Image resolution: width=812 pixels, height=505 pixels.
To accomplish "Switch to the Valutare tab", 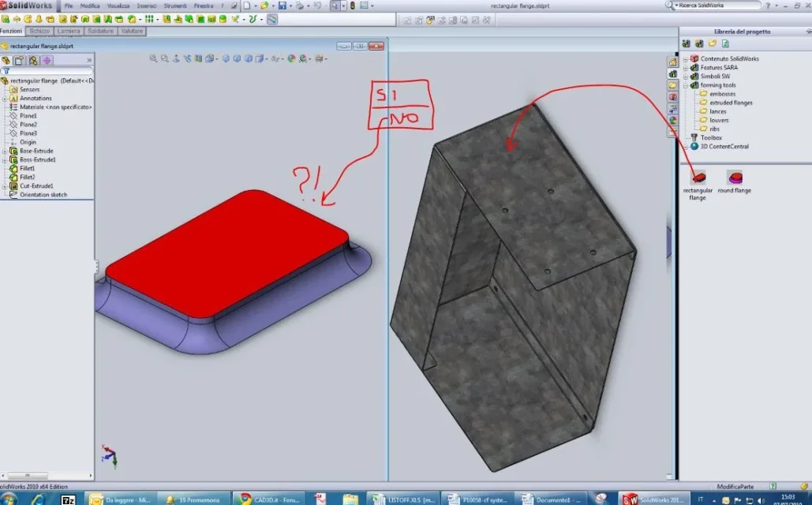I will (x=132, y=31).
